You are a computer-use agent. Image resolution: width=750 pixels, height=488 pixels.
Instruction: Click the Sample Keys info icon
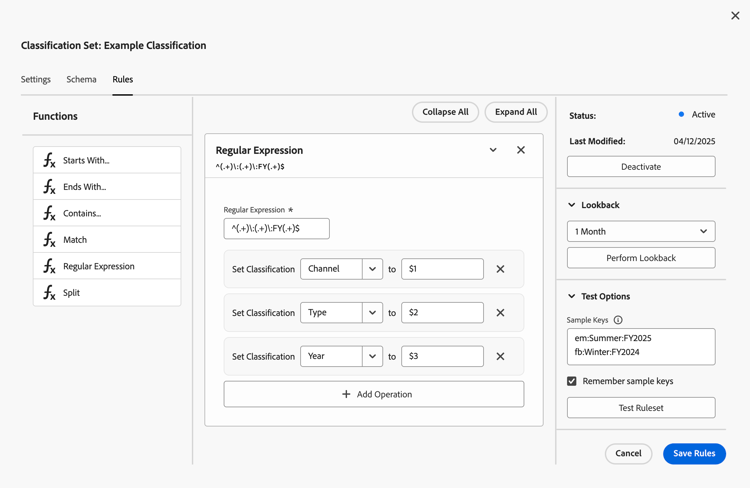(x=618, y=320)
